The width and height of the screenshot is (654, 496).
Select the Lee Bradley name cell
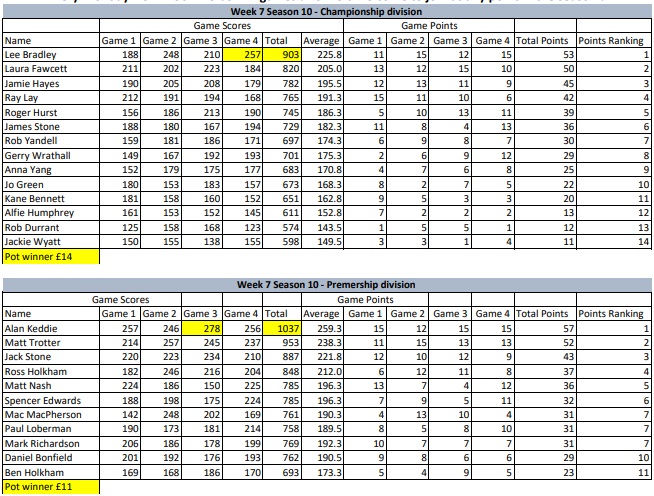pyautogui.click(x=51, y=55)
